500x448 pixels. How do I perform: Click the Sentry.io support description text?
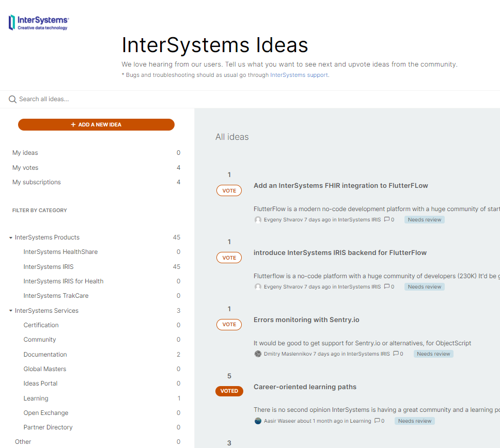pos(362,343)
